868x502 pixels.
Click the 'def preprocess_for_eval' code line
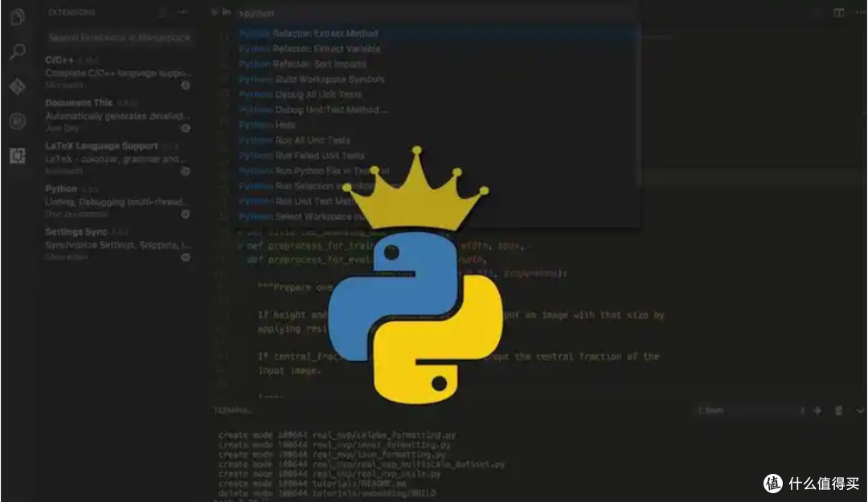(x=366, y=259)
